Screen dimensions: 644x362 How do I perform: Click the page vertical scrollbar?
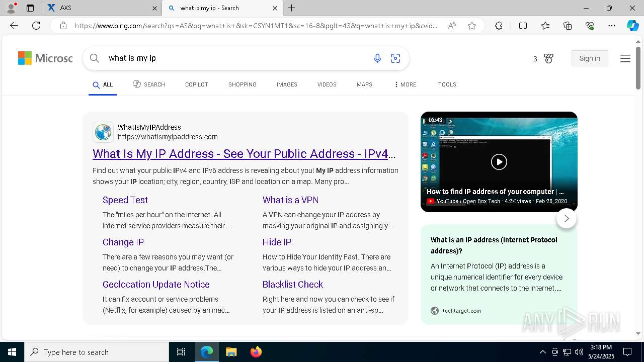point(638,68)
